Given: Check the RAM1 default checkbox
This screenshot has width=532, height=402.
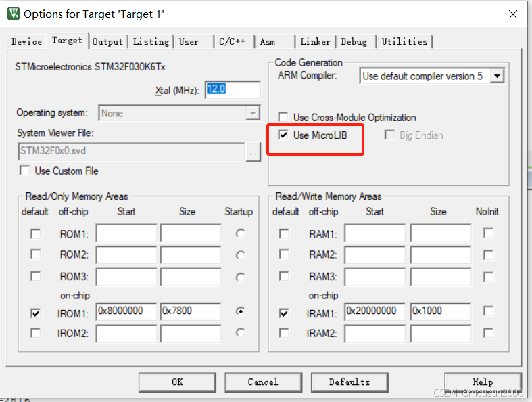Looking at the screenshot, I should (284, 233).
